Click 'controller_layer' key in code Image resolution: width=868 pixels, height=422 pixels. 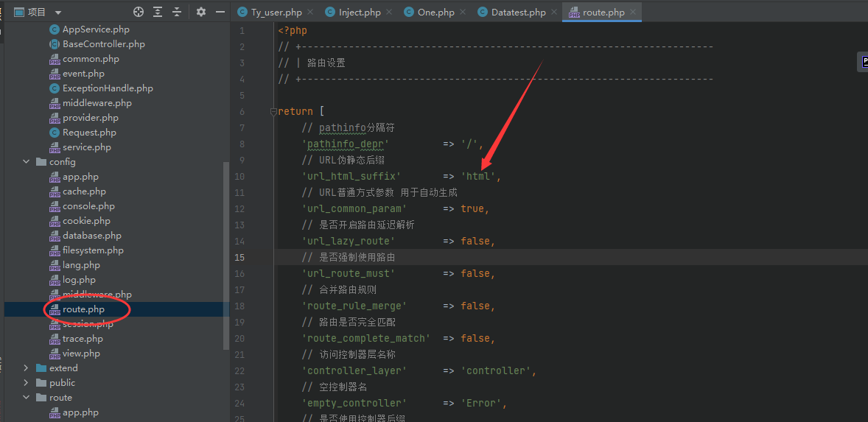click(x=354, y=370)
